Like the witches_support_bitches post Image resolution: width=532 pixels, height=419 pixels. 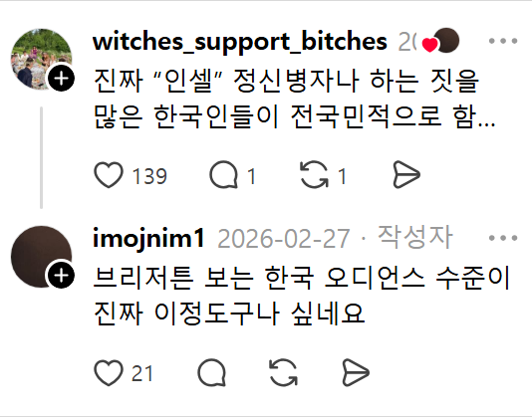[x=109, y=175]
